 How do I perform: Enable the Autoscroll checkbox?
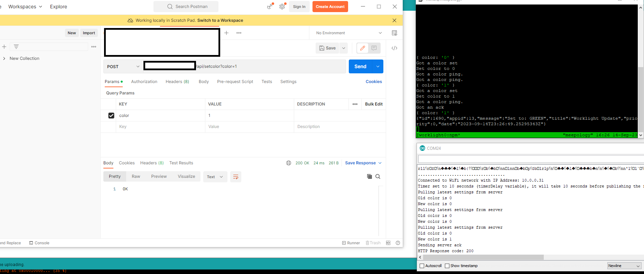pyautogui.click(x=422, y=266)
